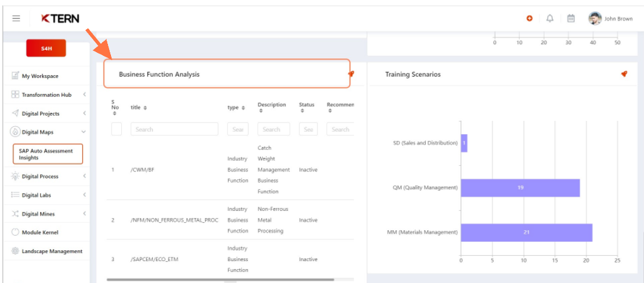Screen dimensions: 644x283
Task: Expand Digital Mines chevron
Action: point(84,214)
